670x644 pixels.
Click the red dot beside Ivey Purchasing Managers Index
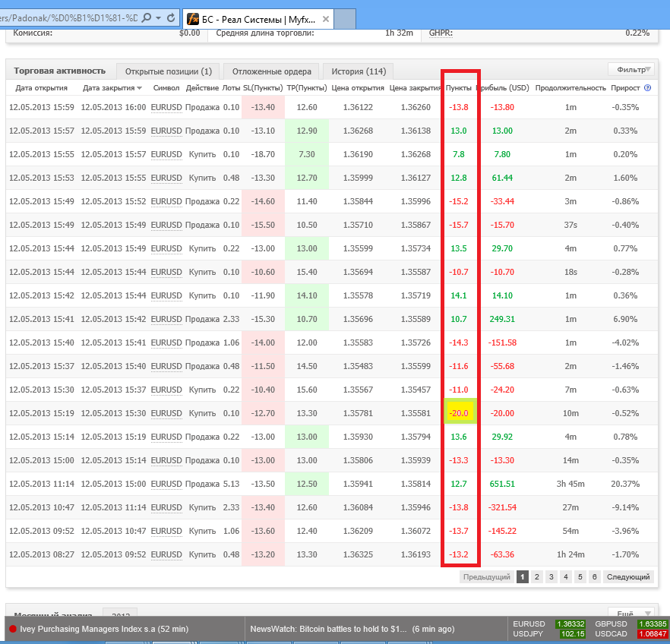click(x=13, y=629)
